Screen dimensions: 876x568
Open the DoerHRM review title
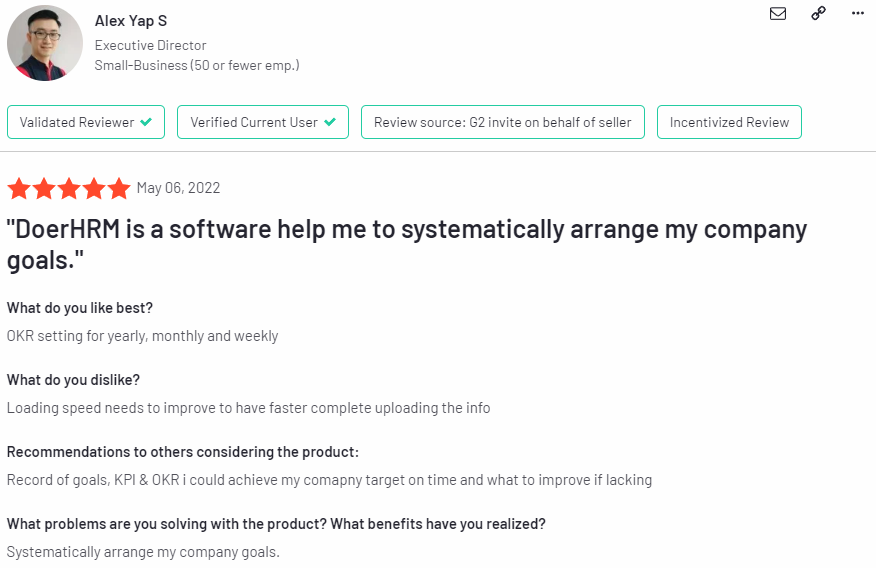(x=407, y=245)
